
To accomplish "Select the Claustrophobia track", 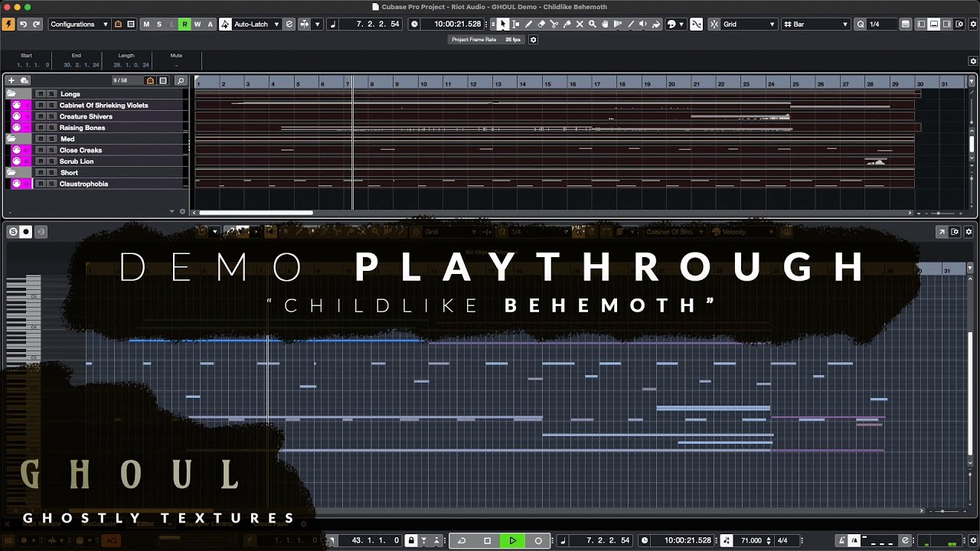I will pos(83,184).
